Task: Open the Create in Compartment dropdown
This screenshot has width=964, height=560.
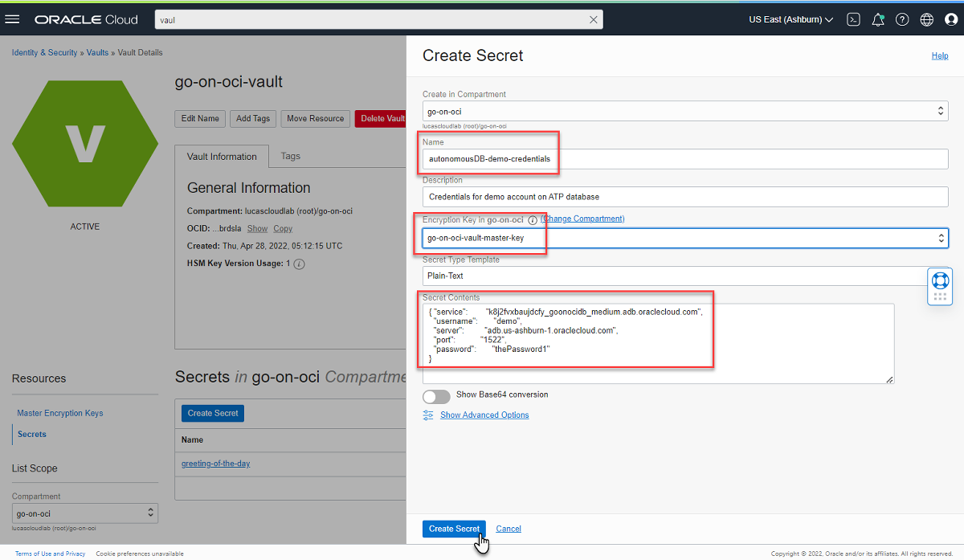Action: tap(685, 112)
